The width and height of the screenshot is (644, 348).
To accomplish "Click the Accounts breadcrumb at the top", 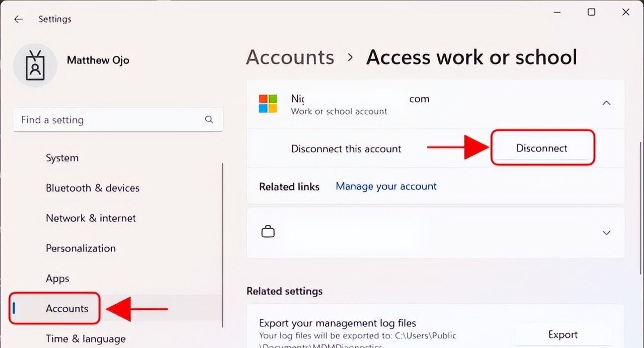I will [x=290, y=57].
